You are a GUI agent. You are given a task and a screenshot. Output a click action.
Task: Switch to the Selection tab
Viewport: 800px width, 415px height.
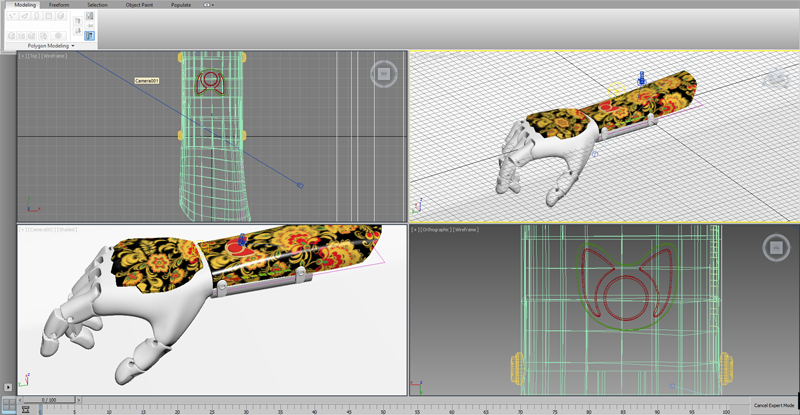(97, 5)
